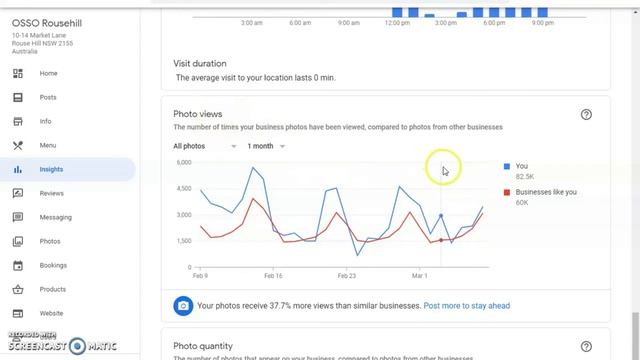Click the Menu fork-and-knife icon
The width and height of the screenshot is (640, 360).
[18, 145]
